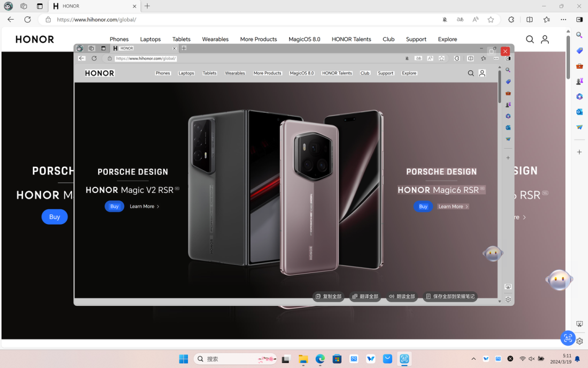Add page to favorites star icon
Image resolution: width=588 pixels, height=368 pixels.
click(x=491, y=20)
